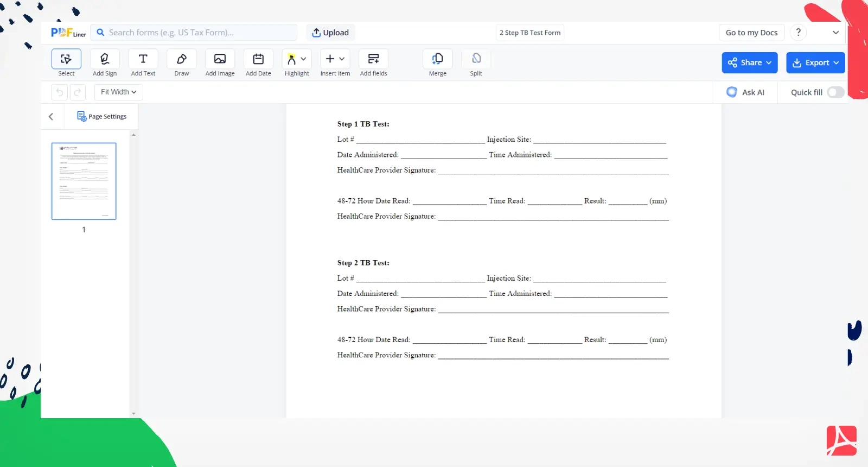Select page 1 thumbnail
This screenshot has width=868, height=467.
point(84,181)
